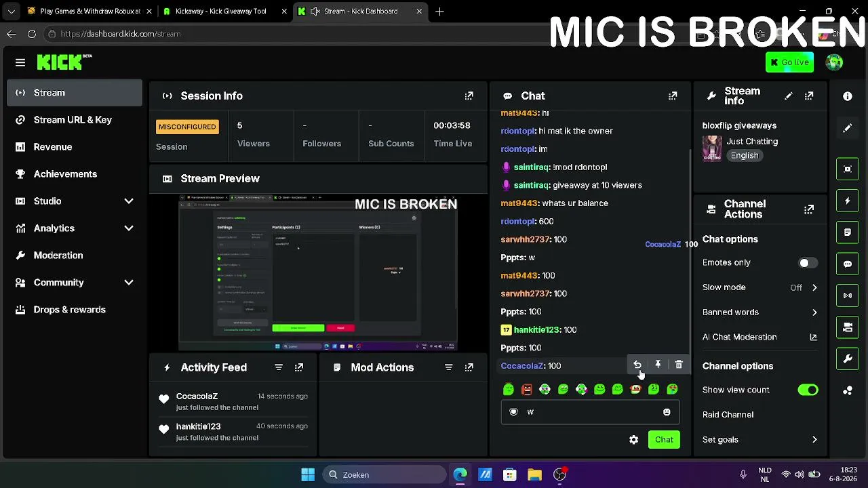Click the shield icon in chat input
Screen dimensions: 868x488
(513, 412)
